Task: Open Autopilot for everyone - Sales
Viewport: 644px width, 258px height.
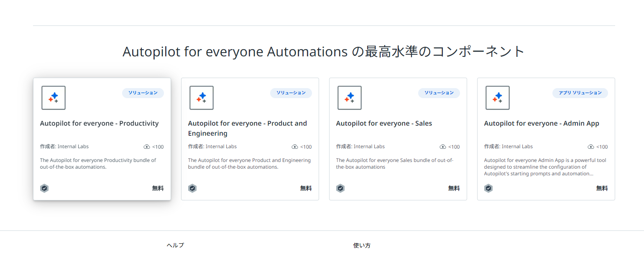Action: [x=383, y=123]
